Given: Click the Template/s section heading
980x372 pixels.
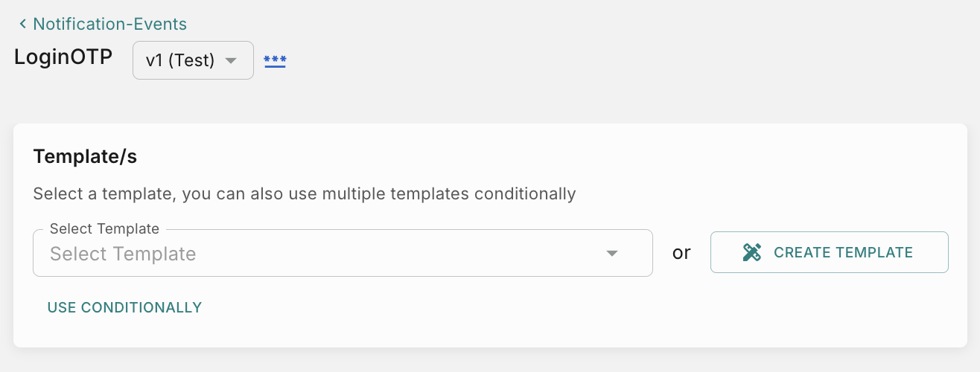Looking at the screenshot, I should point(85,157).
